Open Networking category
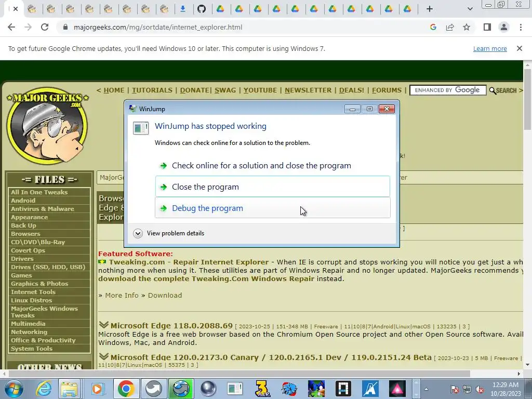532x399 pixels. [29, 332]
